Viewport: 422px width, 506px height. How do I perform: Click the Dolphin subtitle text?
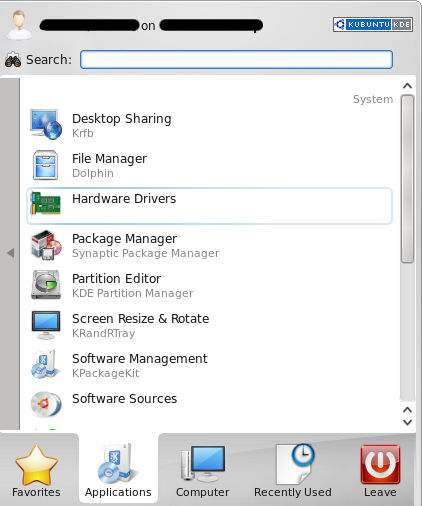click(93, 173)
